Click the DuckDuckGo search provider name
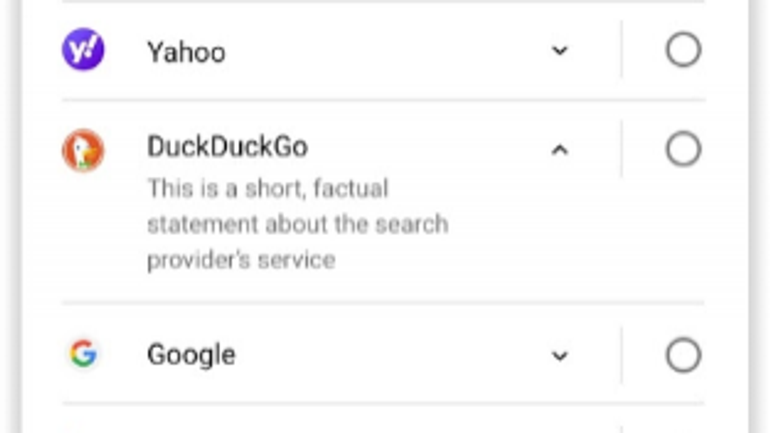The image size is (770, 433). point(227,147)
